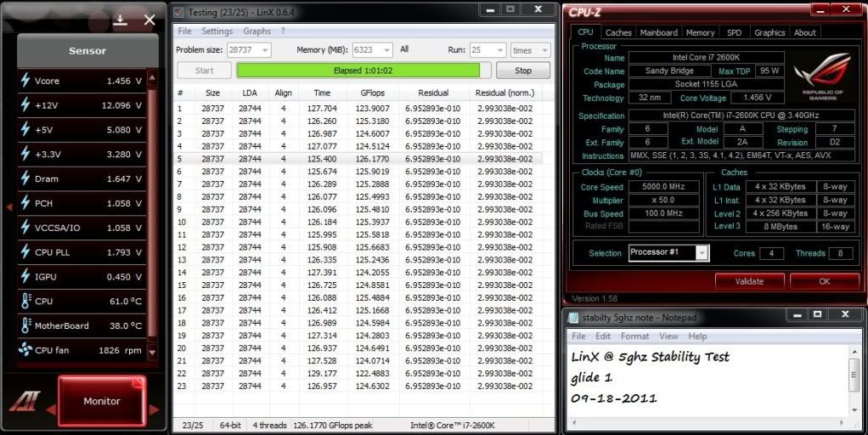Click the Stop button in LinX
Screen dimensions: 868x435
pyautogui.click(x=523, y=71)
